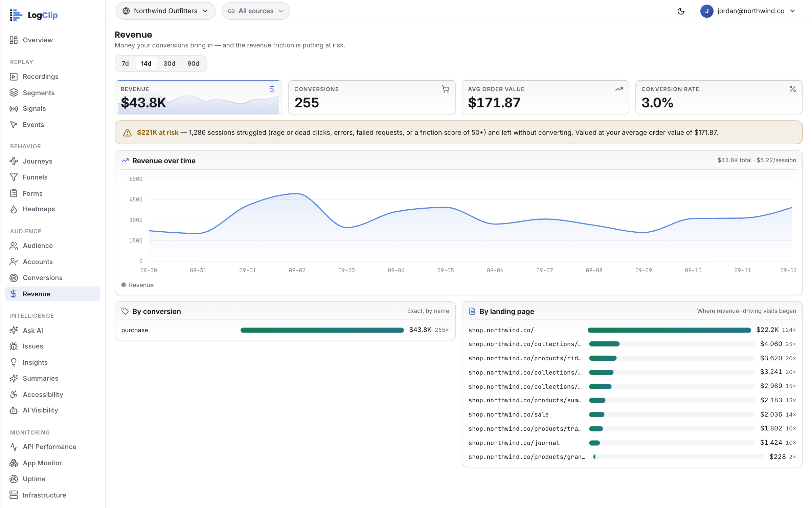The image size is (812, 508).
Task: Open Accounts user-check icon
Action: 14,262
